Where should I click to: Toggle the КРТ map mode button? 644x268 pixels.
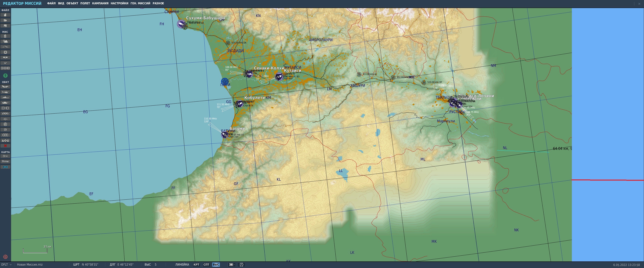point(196,264)
